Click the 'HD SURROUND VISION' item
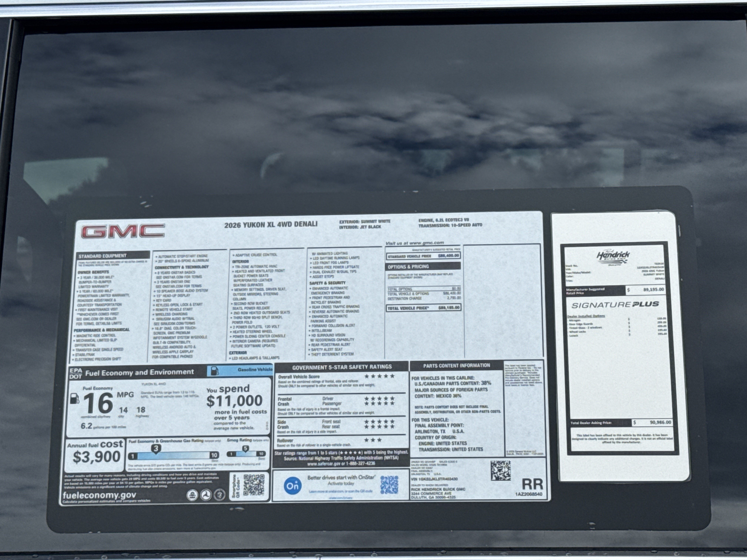The image size is (747, 560). coord(327,335)
